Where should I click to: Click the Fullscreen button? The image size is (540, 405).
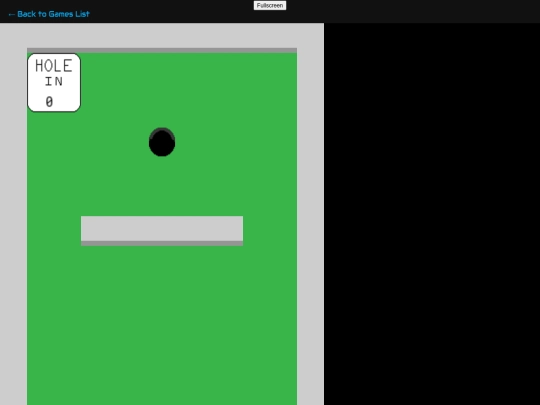coord(270,6)
